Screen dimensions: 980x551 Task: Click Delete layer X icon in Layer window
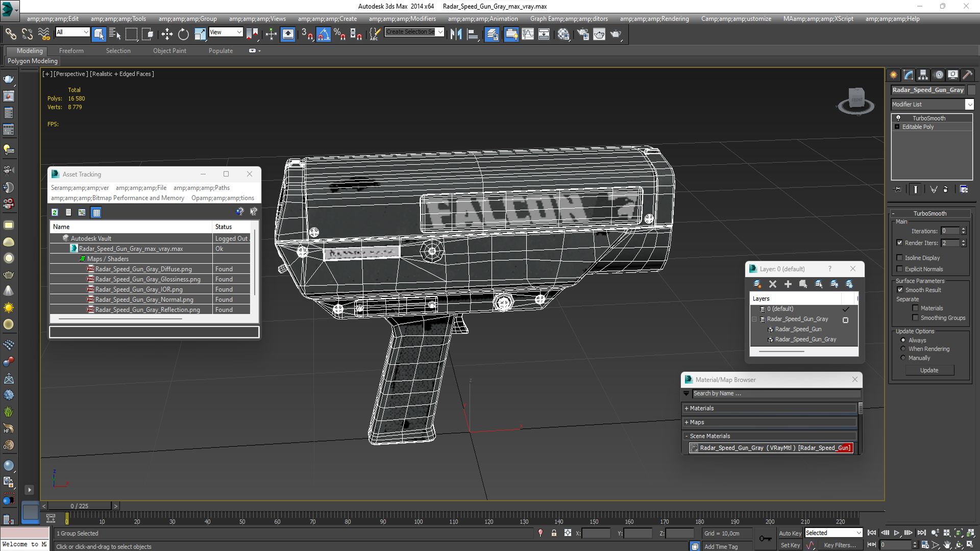773,284
